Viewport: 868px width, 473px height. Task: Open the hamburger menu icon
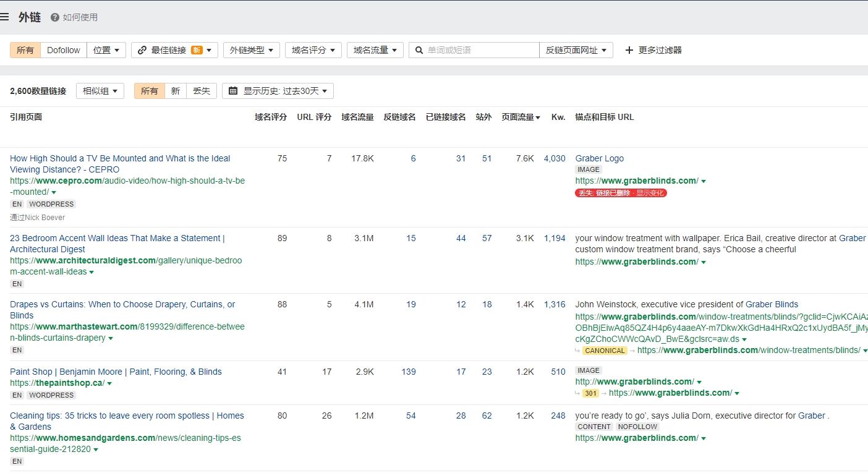[4, 17]
